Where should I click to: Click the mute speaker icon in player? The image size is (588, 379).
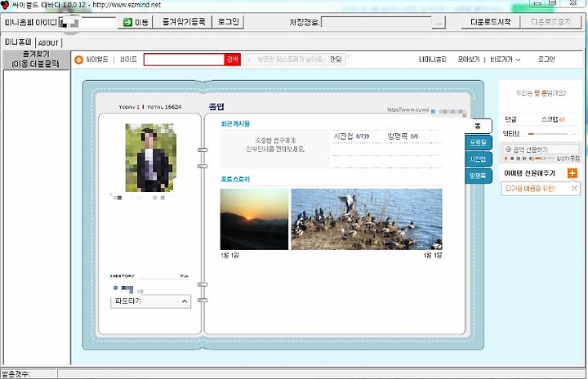point(531,158)
